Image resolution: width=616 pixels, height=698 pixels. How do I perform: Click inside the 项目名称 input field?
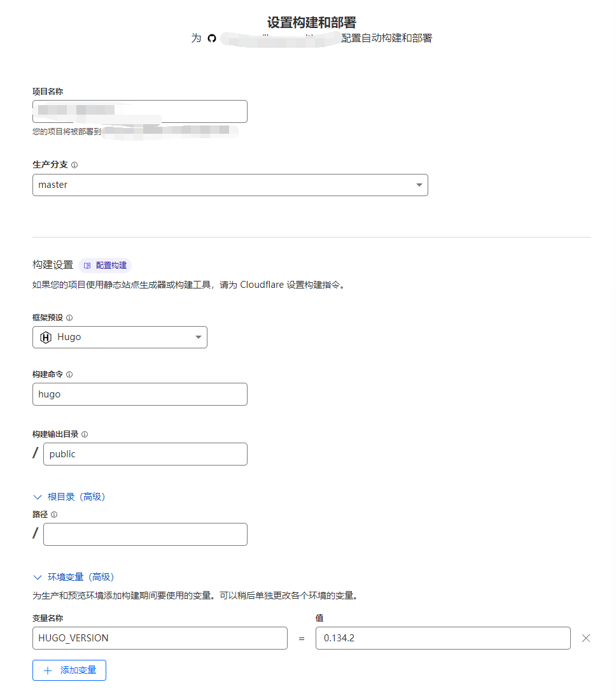(x=140, y=111)
